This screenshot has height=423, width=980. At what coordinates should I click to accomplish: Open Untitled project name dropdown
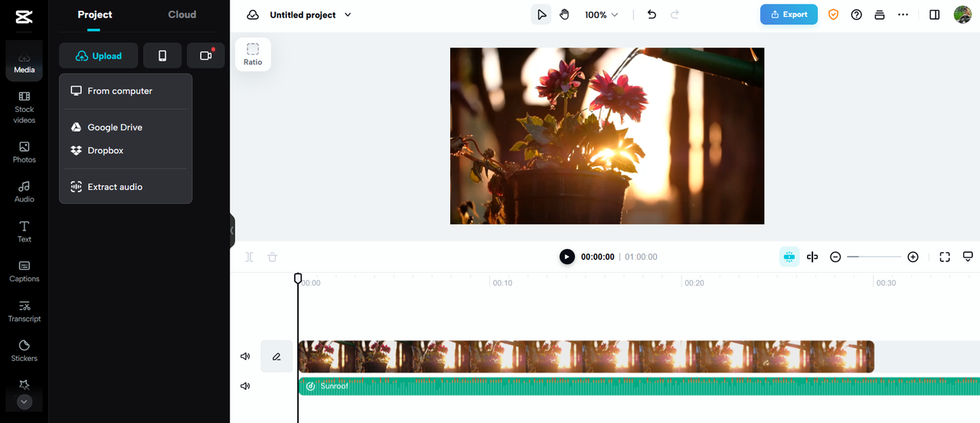tap(311, 15)
